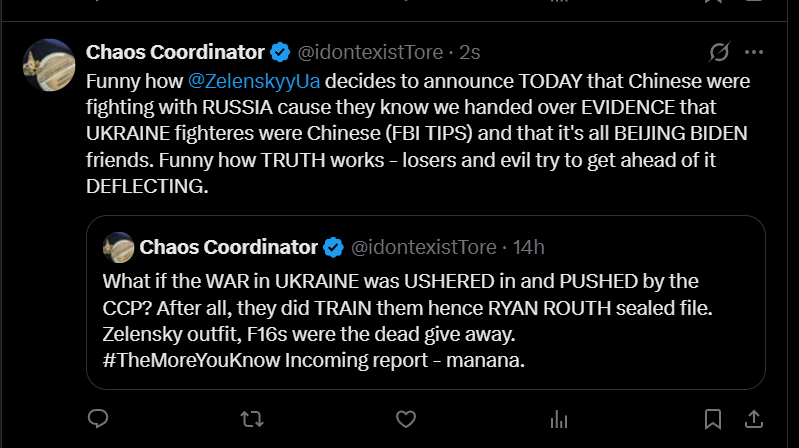View the tweet analytics bar chart icon

[559, 418]
